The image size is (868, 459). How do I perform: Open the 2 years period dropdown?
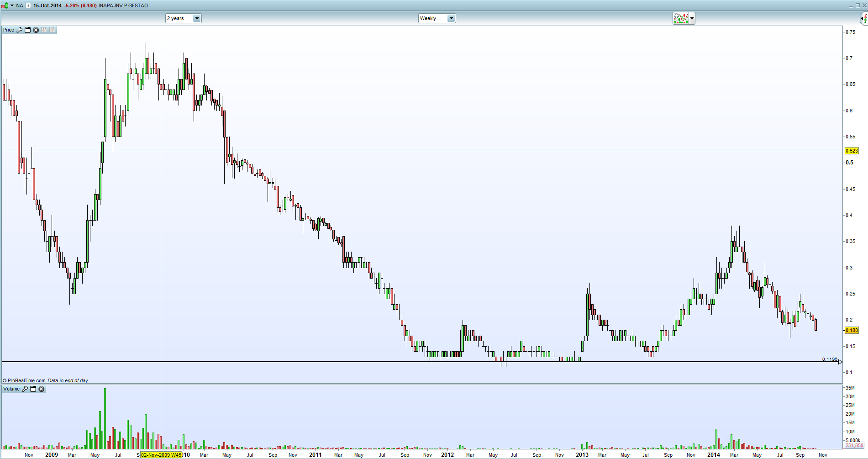pyautogui.click(x=183, y=18)
